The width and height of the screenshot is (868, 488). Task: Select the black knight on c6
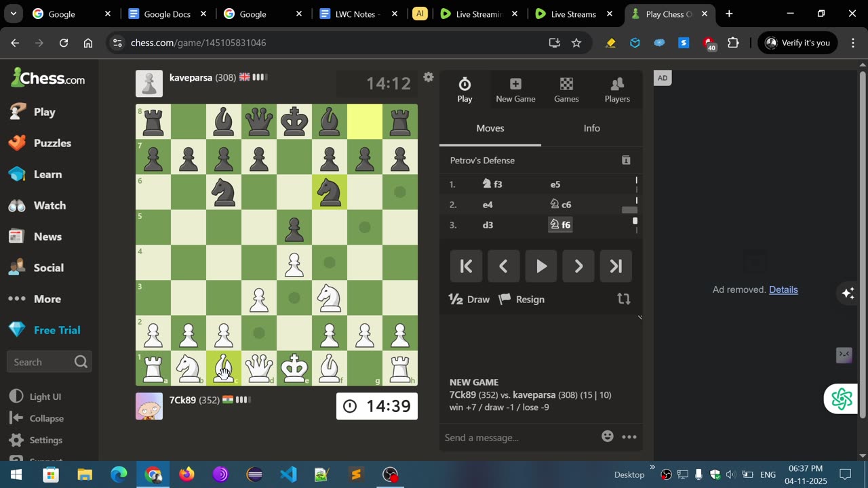tap(224, 192)
